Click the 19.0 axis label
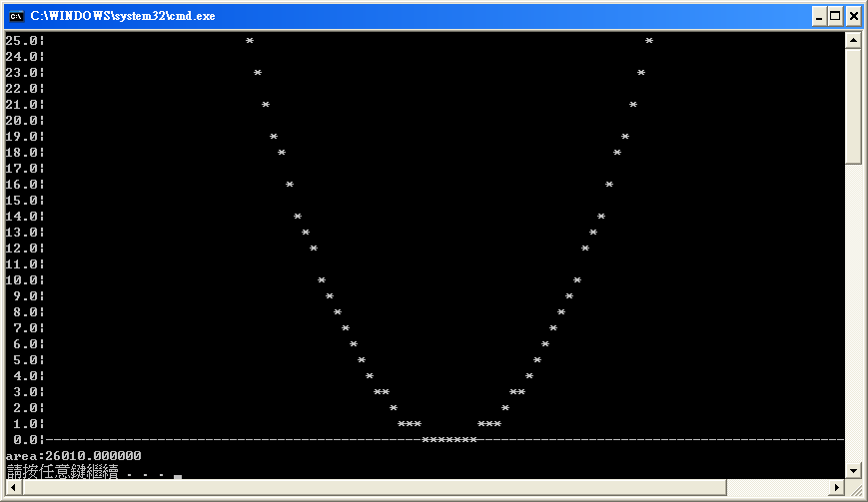This screenshot has width=868, height=502. click(x=22, y=136)
